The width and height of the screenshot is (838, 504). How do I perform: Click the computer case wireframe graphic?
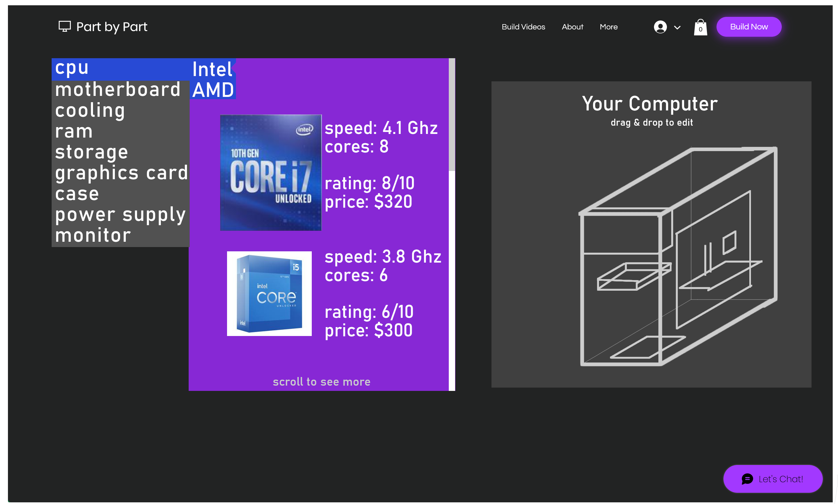[x=678, y=256]
